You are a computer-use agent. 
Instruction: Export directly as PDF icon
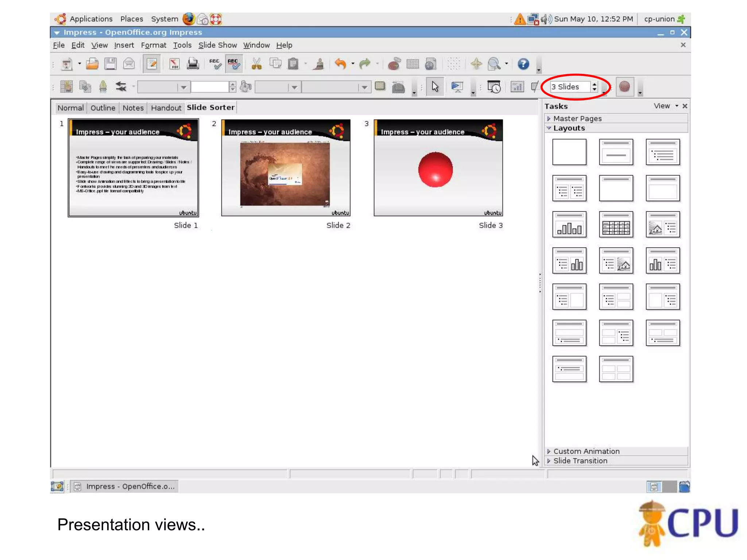[x=174, y=64]
